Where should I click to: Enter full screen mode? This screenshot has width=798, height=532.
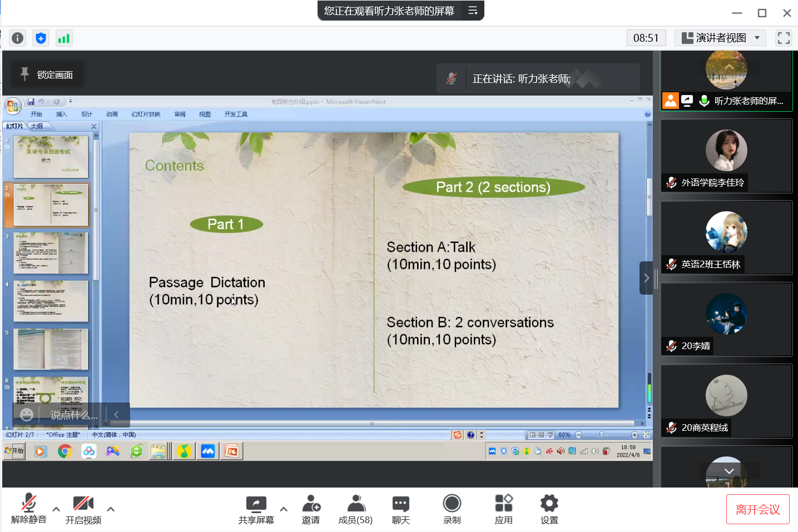pos(784,38)
